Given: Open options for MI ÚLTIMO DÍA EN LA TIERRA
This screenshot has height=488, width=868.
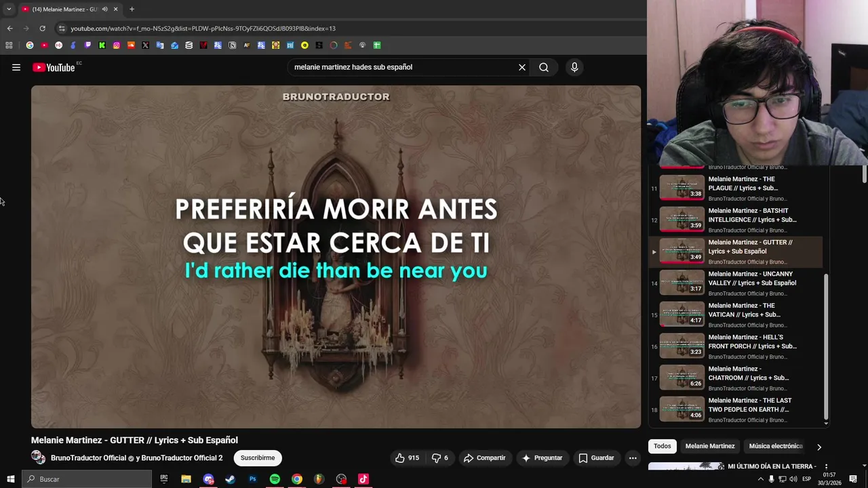Looking at the screenshot, I should (825, 466).
